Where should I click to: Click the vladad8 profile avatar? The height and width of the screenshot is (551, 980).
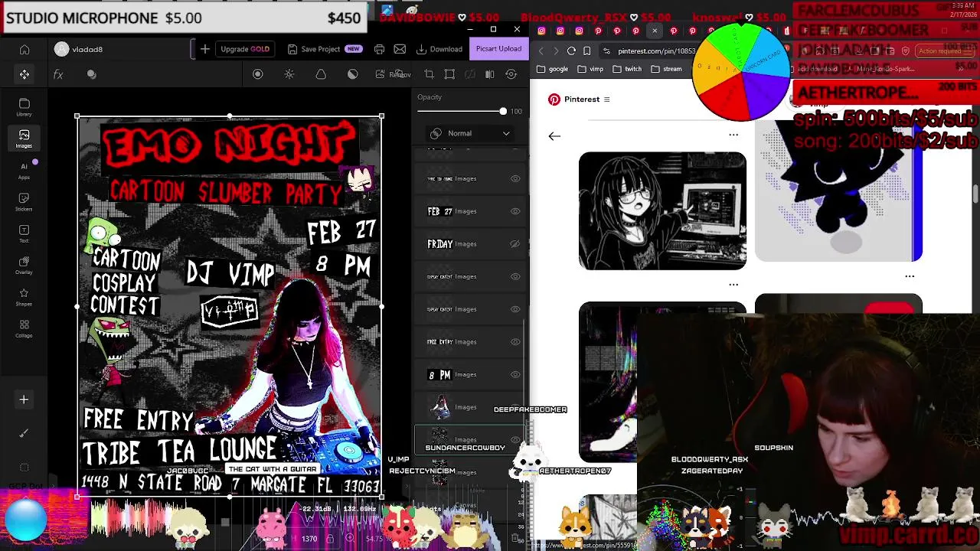point(62,49)
